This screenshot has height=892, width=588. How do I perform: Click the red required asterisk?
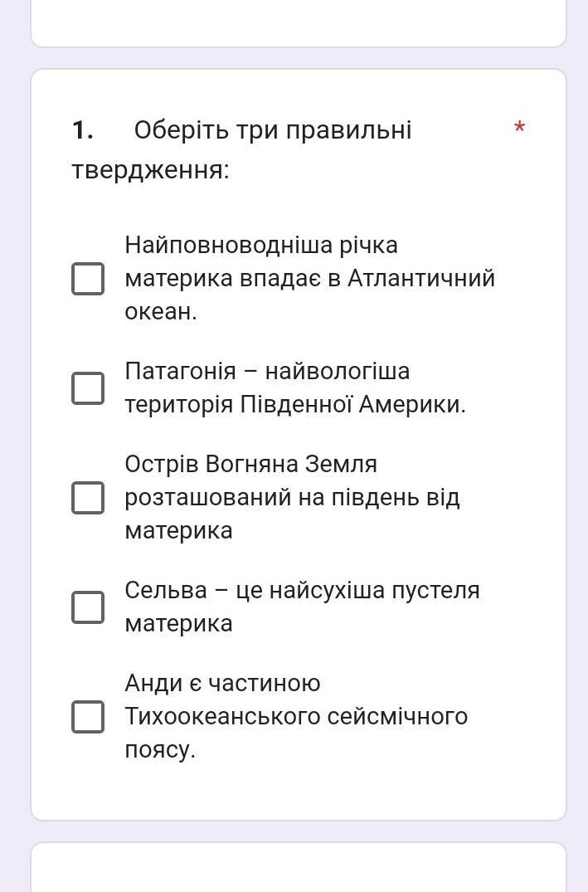click(519, 129)
